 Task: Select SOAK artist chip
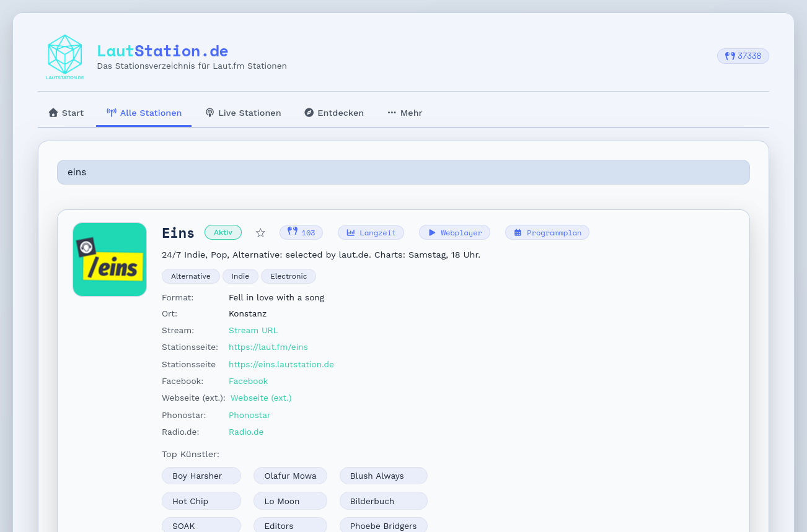point(201,525)
